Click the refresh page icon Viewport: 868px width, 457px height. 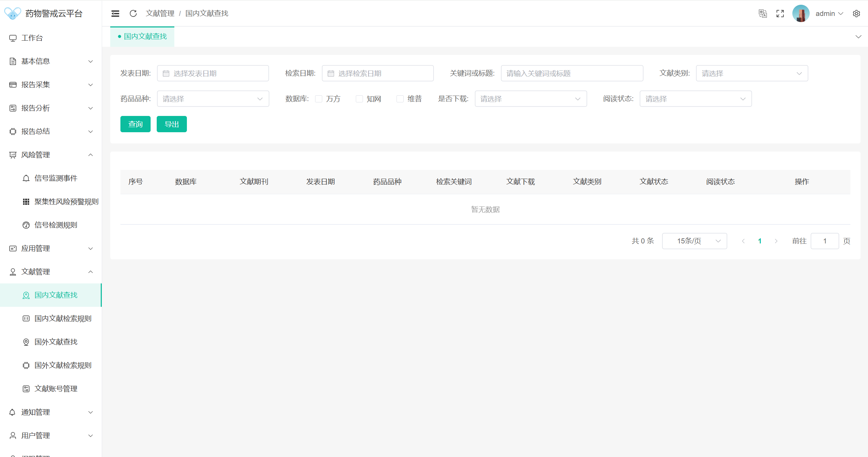[x=133, y=13]
